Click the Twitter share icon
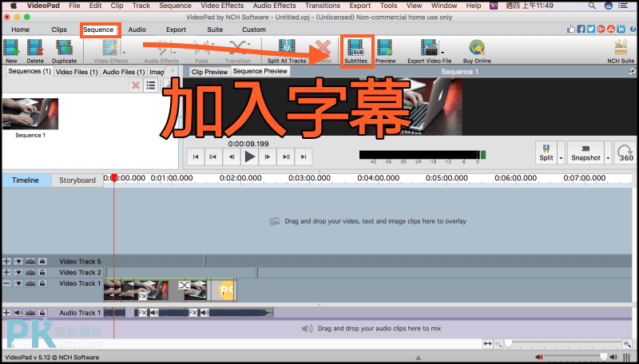The height and width of the screenshot is (364, 639). point(591,30)
